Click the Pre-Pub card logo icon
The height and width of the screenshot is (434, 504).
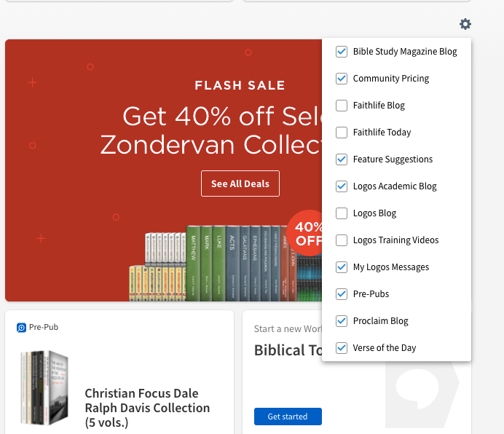tap(21, 328)
